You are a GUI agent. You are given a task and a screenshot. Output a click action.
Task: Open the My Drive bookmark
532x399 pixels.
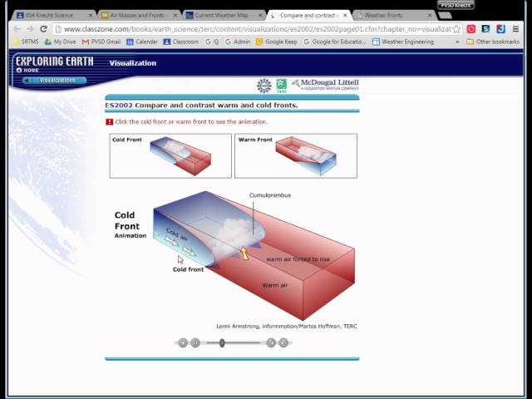[61, 42]
